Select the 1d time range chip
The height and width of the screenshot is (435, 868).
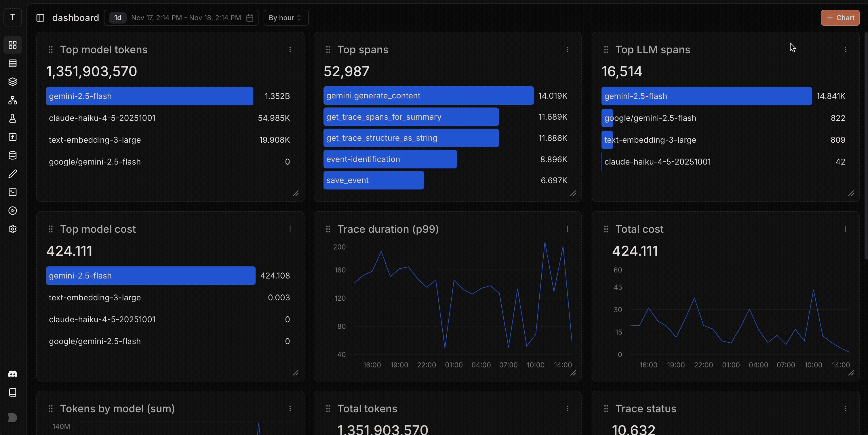(x=117, y=18)
